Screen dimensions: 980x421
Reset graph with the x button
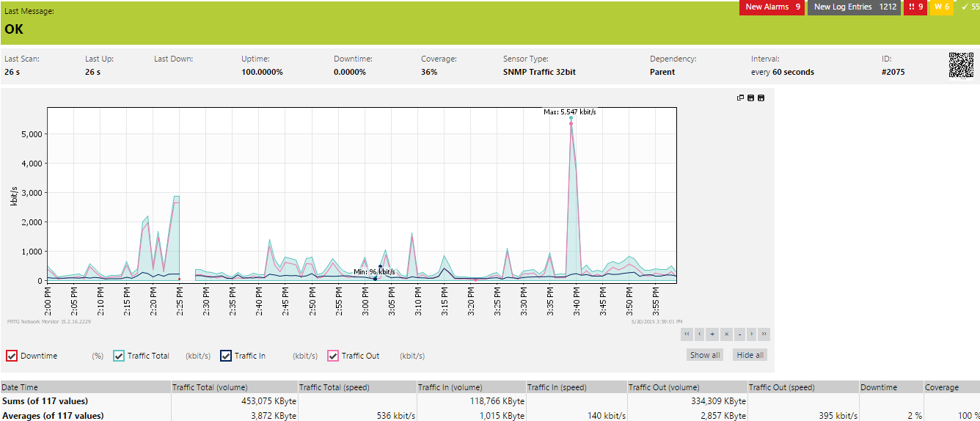tap(725, 334)
